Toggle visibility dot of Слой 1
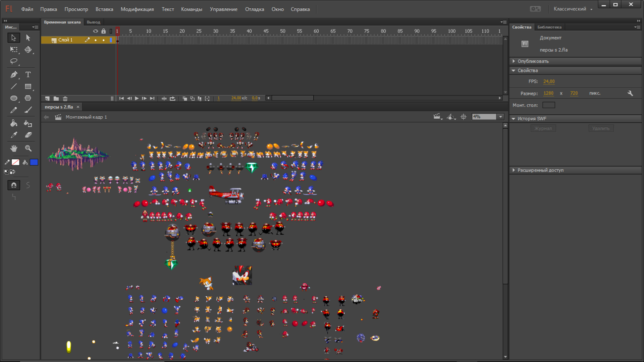This screenshot has height=362, width=644. tap(96, 40)
